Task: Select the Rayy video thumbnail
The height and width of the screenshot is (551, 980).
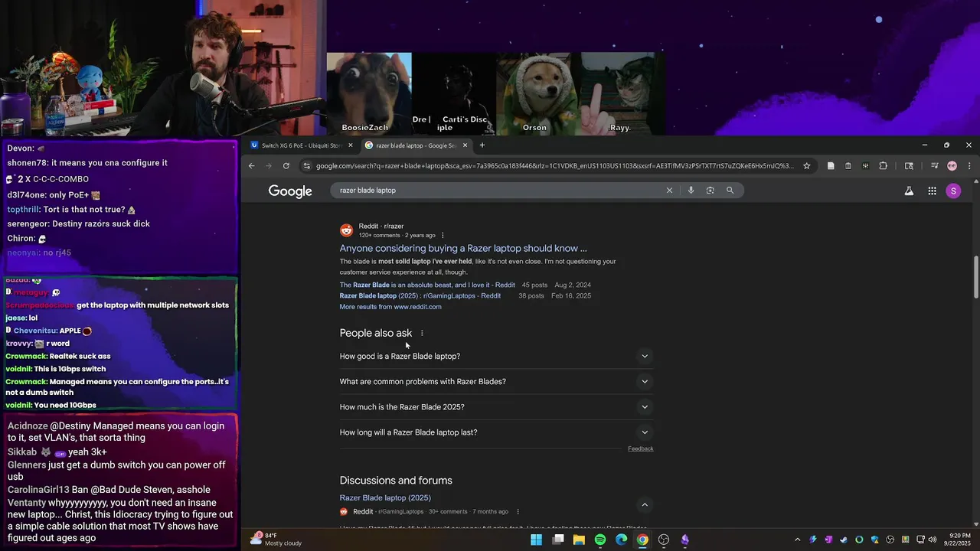Action: pos(621,94)
